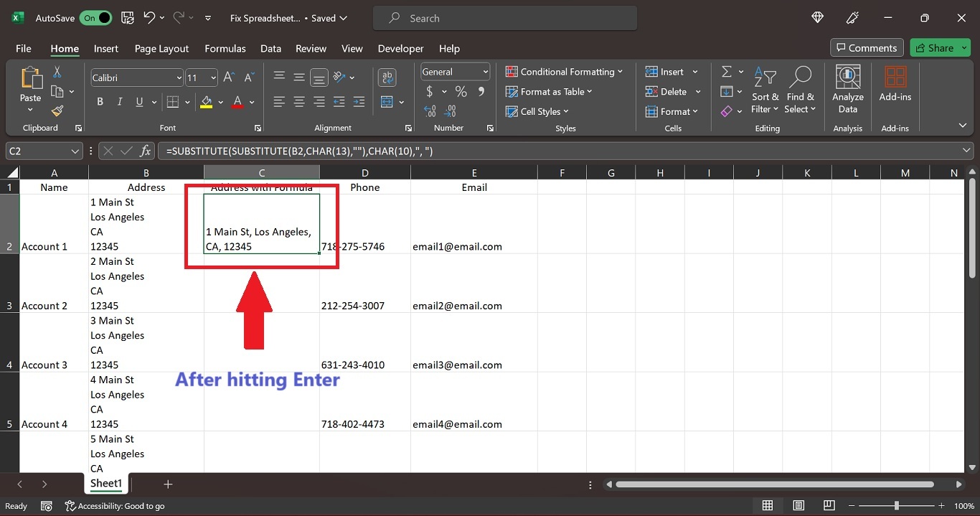Click the Format Painter brush icon
The width and height of the screenshot is (980, 516).
(x=57, y=111)
